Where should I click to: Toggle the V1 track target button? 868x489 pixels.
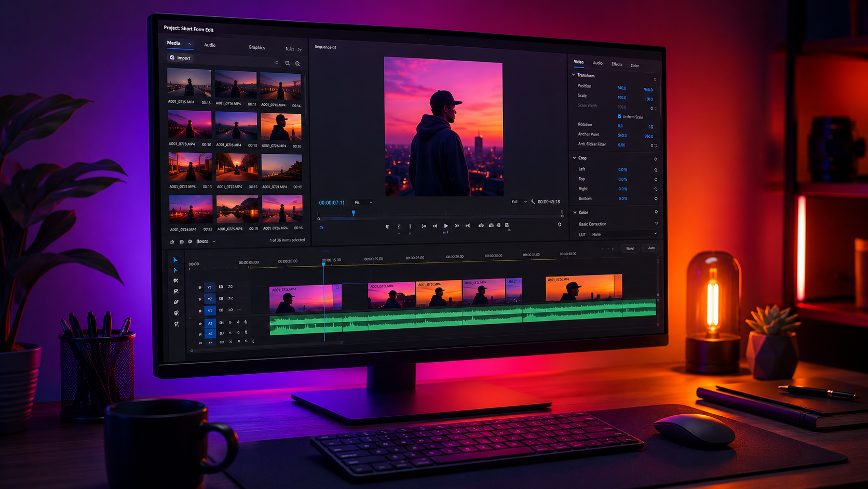click(x=210, y=310)
